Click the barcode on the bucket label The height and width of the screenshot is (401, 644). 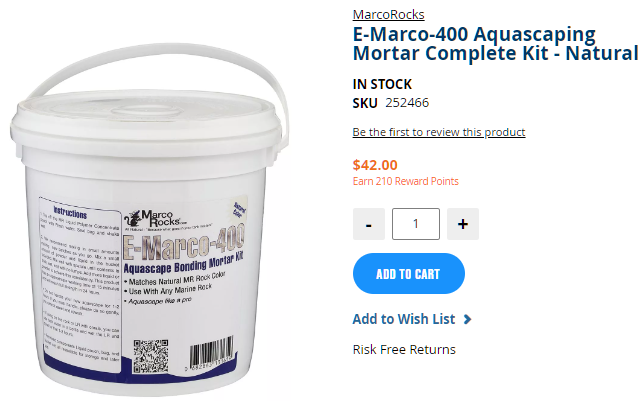(211, 353)
